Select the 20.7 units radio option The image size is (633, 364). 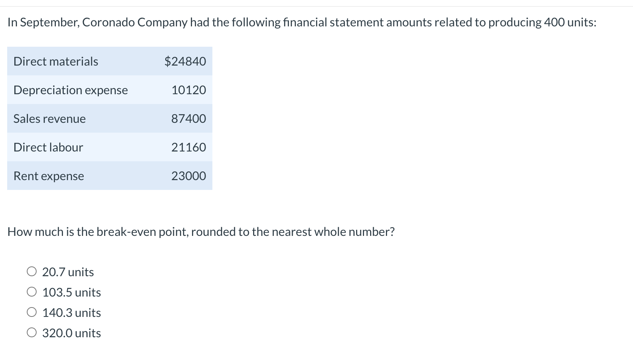(x=32, y=271)
